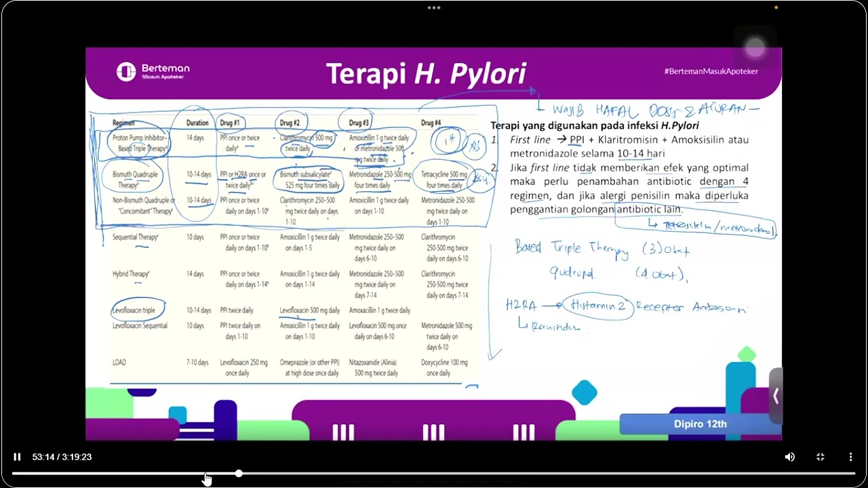Viewport: 868px width, 488px height.
Task: Select the 'Non-Bismuth Quadruple' Concomitant Therapy row label
Action: [x=143, y=206]
